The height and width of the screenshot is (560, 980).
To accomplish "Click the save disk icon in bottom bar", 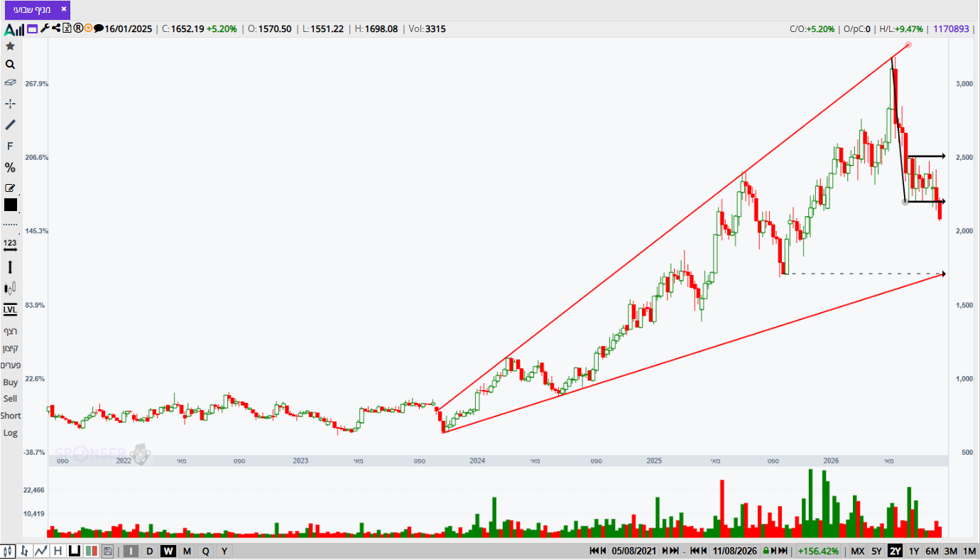I will [x=107, y=551].
